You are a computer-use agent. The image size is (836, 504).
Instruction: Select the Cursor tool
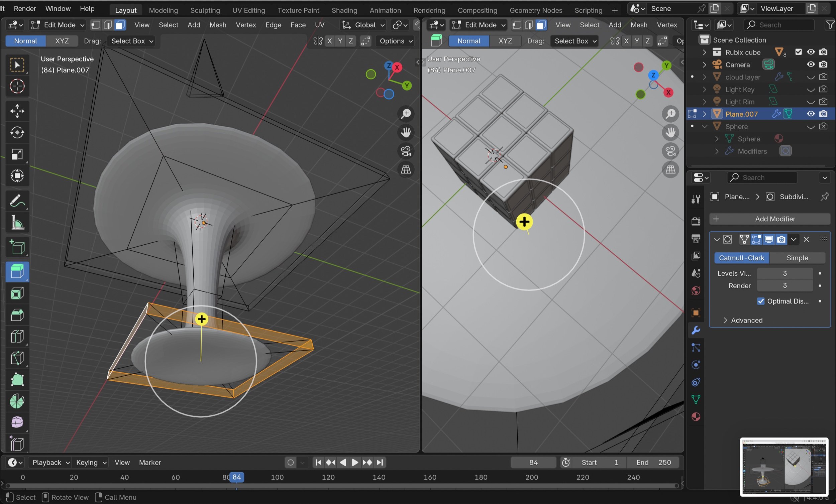point(17,86)
